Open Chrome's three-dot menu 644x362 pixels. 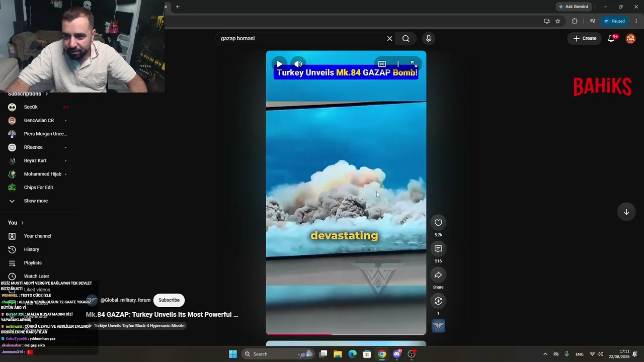point(636,21)
